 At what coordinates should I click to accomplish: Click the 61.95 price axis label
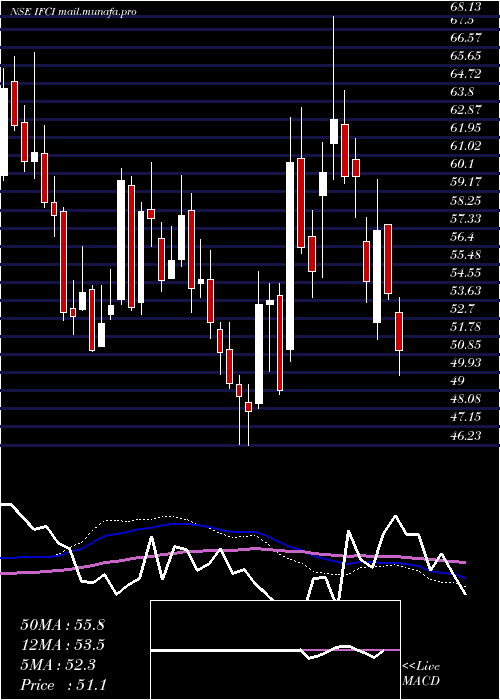point(466,128)
